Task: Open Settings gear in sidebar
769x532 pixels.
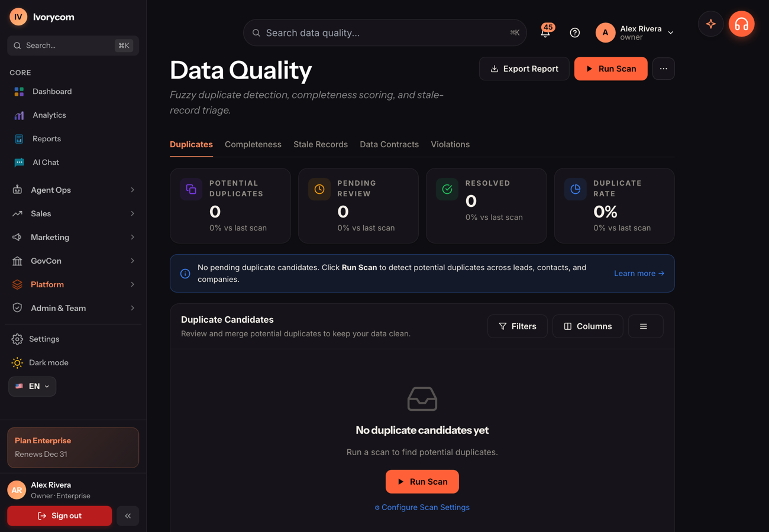Action: [17, 339]
